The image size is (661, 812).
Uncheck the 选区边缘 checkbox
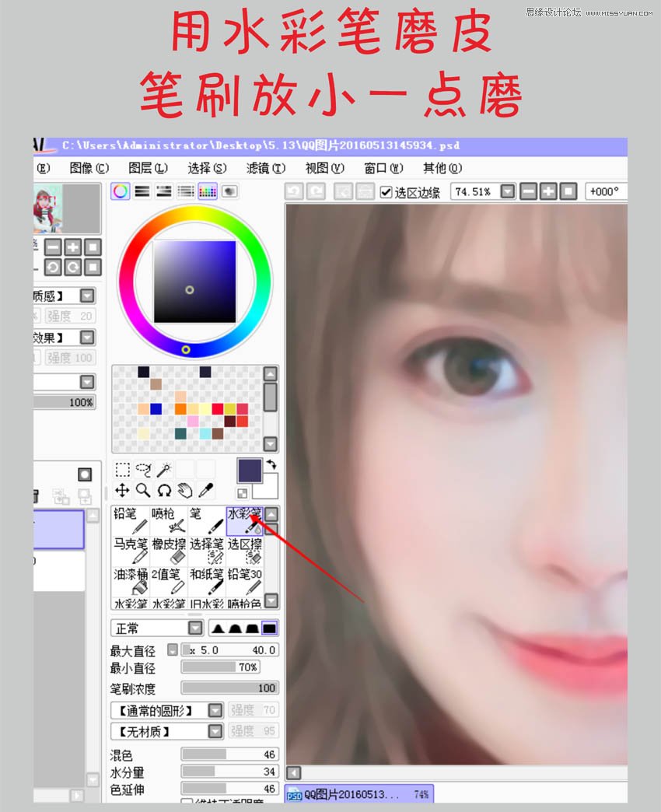coord(386,192)
